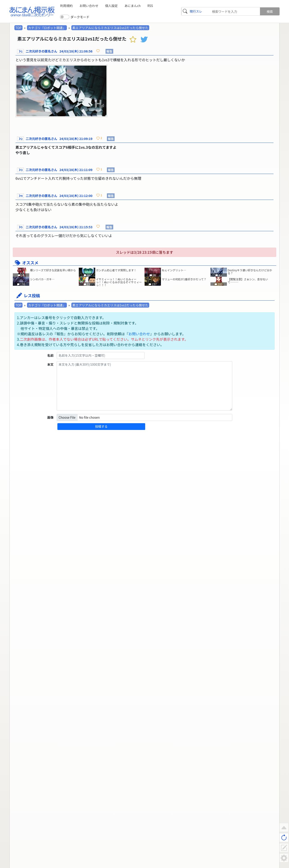Open 『お問い合わせ』 link in posting rules
The width and height of the screenshot is (289, 868).
pos(139,334)
